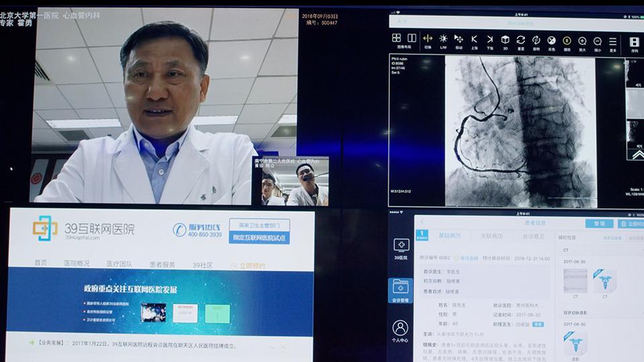Screen dimensions: 644x362
Task: Click the angiography image in the viewer
Action: click(x=521, y=131)
